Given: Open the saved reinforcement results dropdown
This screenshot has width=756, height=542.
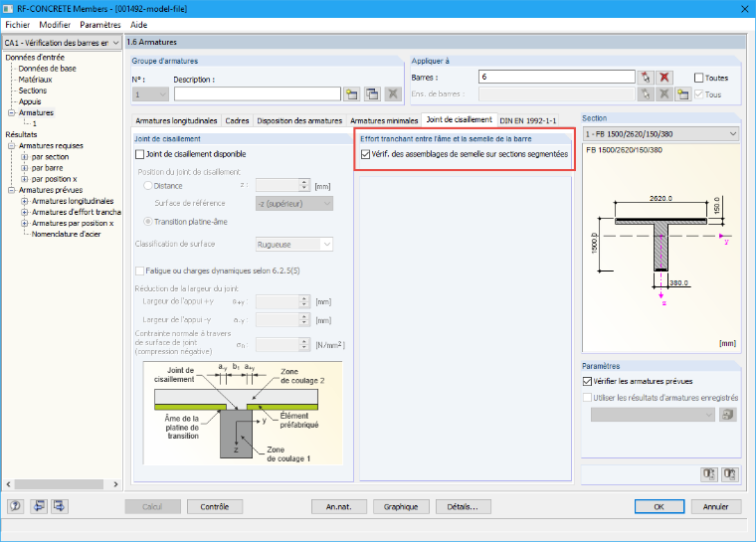Looking at the screenshot, I should 653,415.
